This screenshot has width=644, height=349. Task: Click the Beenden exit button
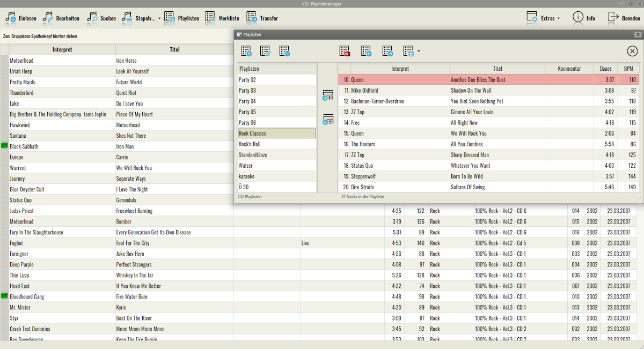[624, 18]
